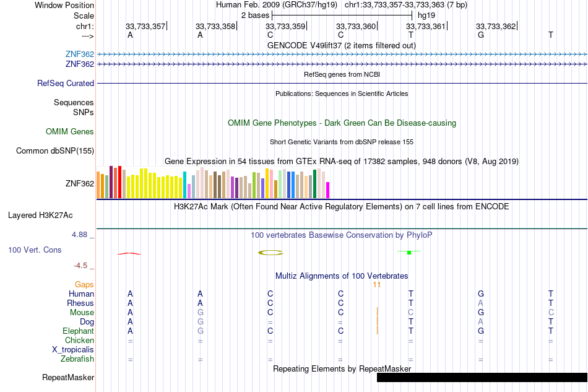
Task: Click the --> strand direction label
Action: [87, 36]
